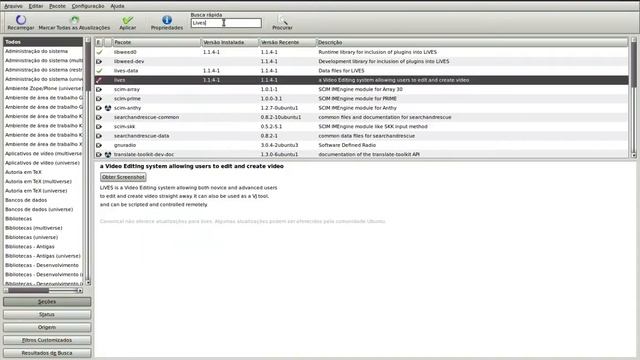Sort by Pacote column header
The image size is (640, 360).
click(157, 42)
